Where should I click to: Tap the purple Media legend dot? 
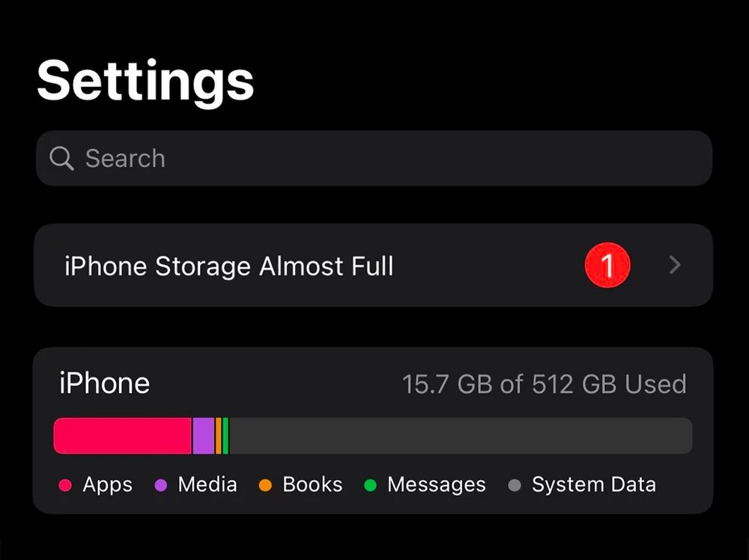tap(161, 486)
